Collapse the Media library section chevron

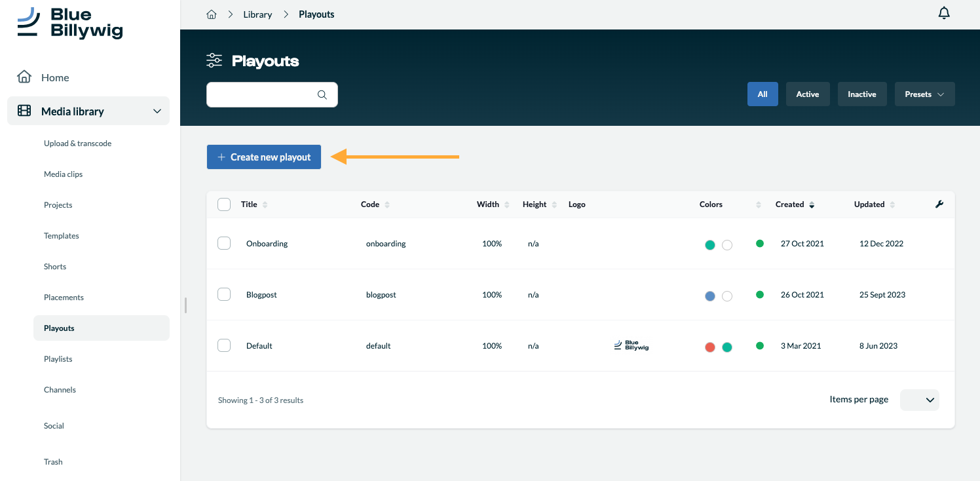[157, 111]
